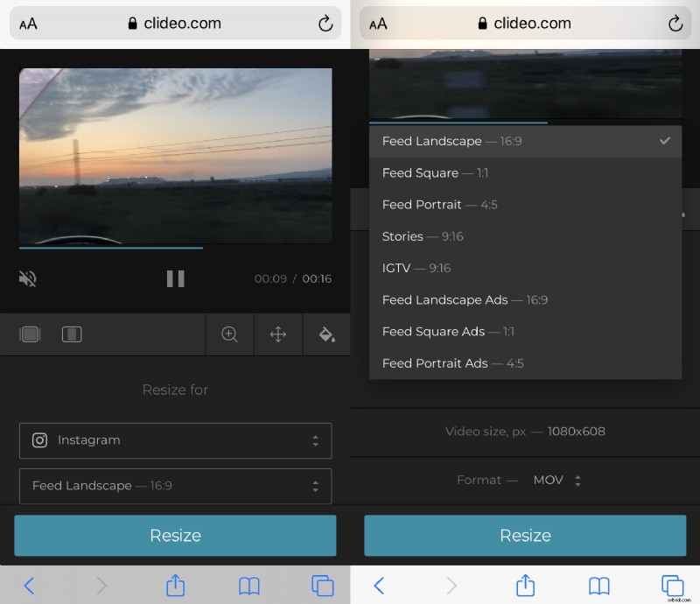
Task: Pause the video playback
Action: click(x=175, y=278)
